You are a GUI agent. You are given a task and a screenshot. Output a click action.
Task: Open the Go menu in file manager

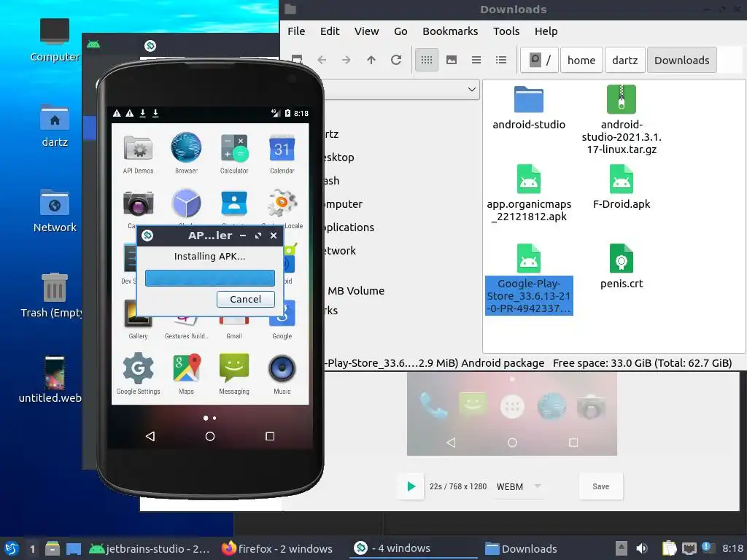coord(400,31)
